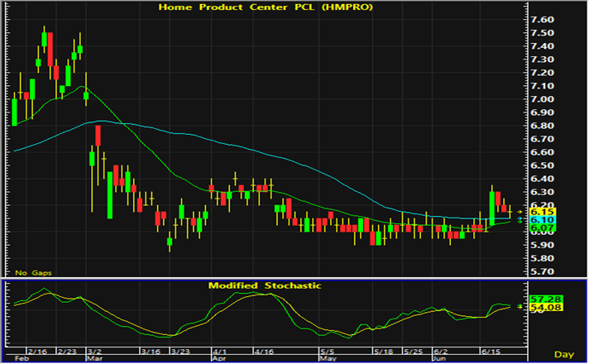Viewport: 589px width, 364px height.
Task: Select the 6.10 cyan moving average tag
Action: (x=543, y=220)
